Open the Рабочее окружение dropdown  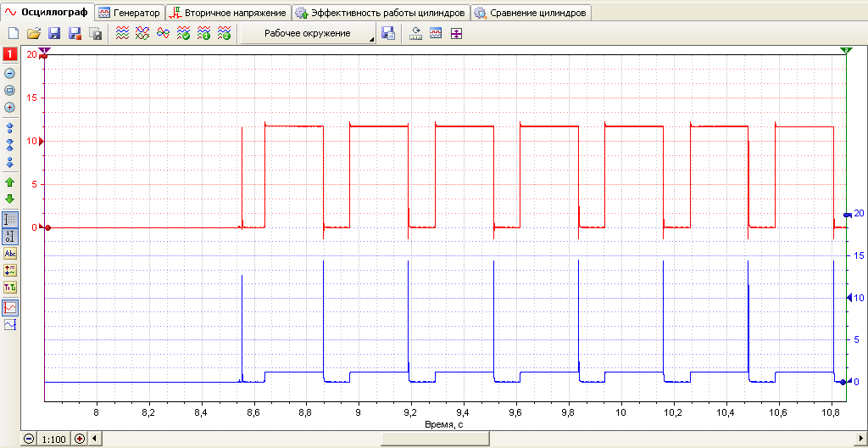pyautogui.click(x=308, y=33)
